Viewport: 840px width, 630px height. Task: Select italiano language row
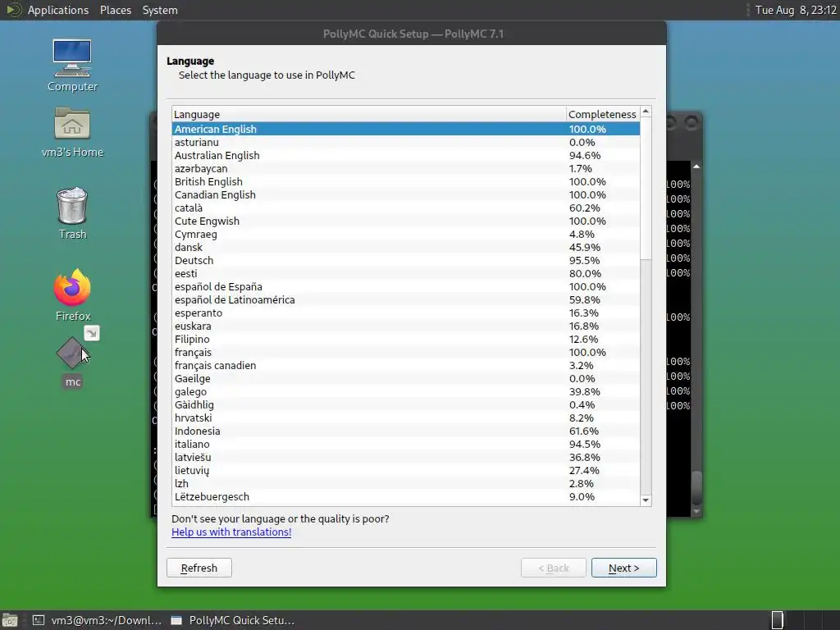[406, 444]
